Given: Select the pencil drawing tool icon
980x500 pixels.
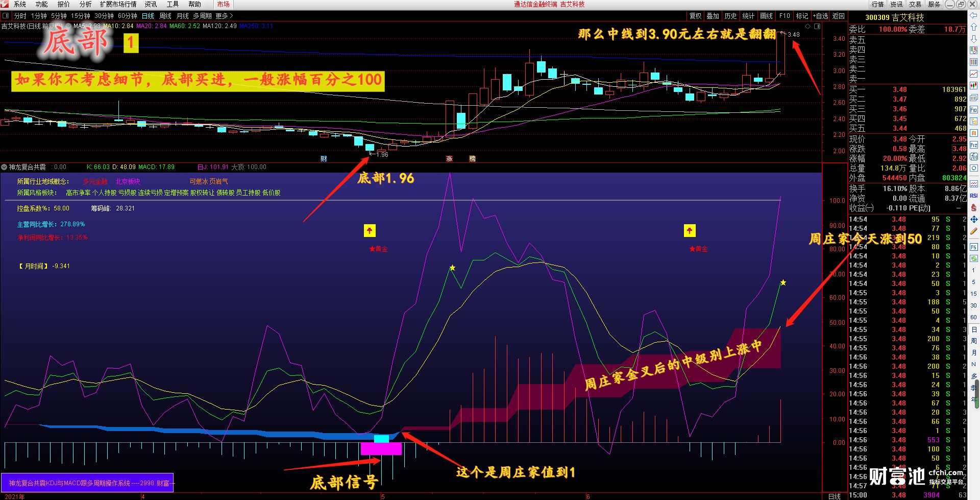Looking at the screenshot, I should pos(973,231).
